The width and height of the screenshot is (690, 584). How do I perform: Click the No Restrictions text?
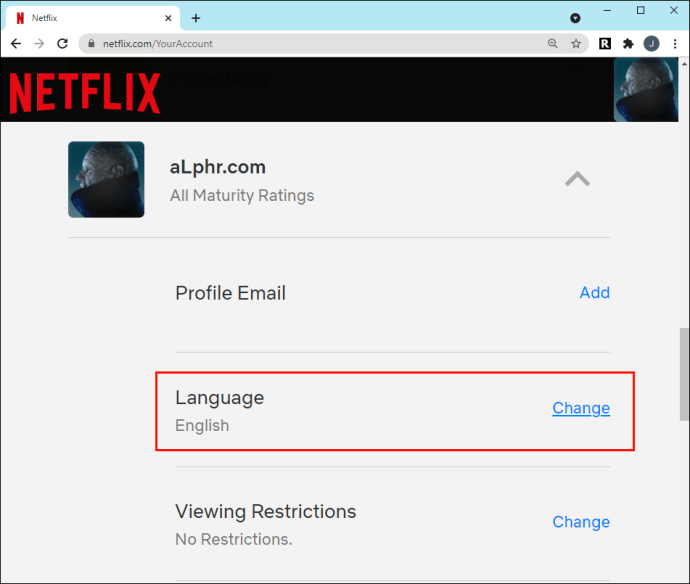(x=234, y=539)
